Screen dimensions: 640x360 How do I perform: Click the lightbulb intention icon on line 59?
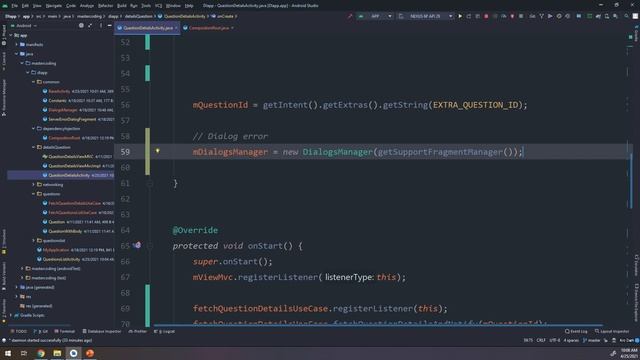[x=158, y=151]
